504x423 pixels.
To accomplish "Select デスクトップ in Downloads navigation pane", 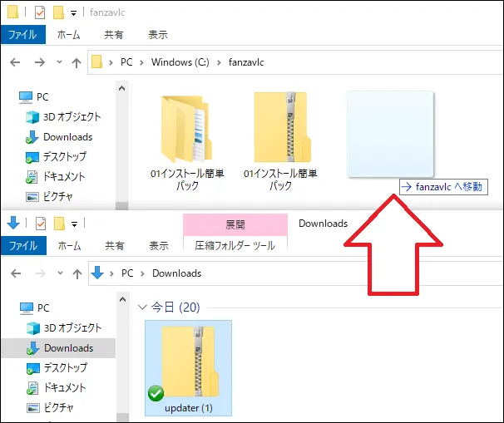I will click(57, 368).
